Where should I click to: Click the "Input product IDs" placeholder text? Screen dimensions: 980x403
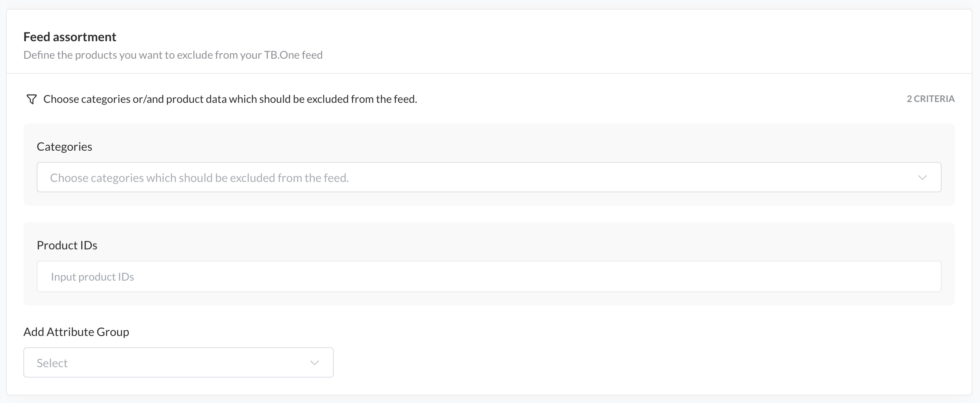coord(92,277)
